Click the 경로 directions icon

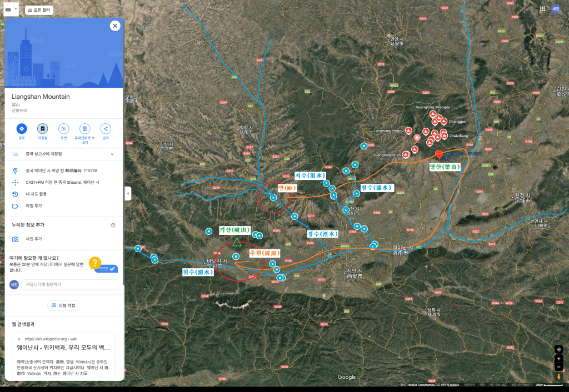click(22, 129)
